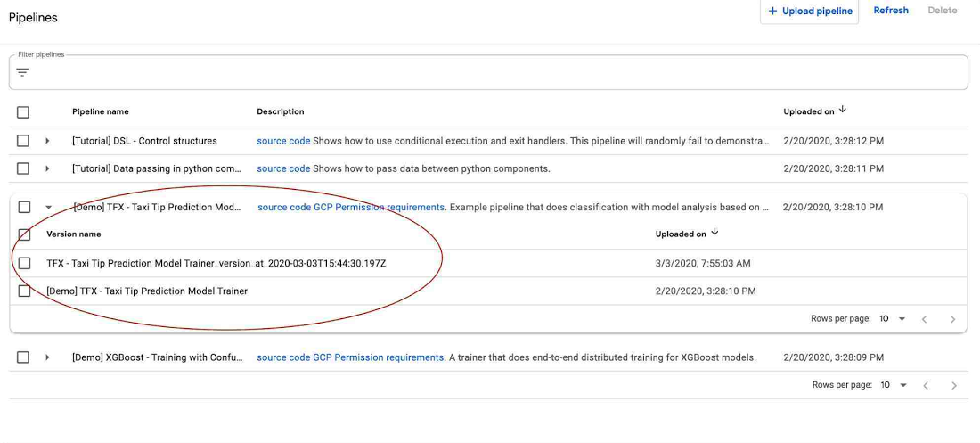Expand the XGBoost Training row
The width and height of the screenshot is (980, 443).
point(47,357)
